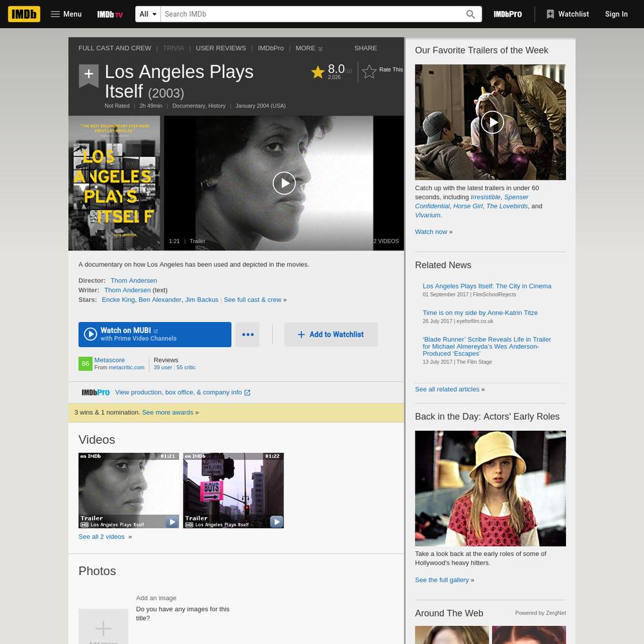Image resolution: width=644 pixels, height=644 pixels.
Task: Open 39 user reviews
Action: click(163, 368)
